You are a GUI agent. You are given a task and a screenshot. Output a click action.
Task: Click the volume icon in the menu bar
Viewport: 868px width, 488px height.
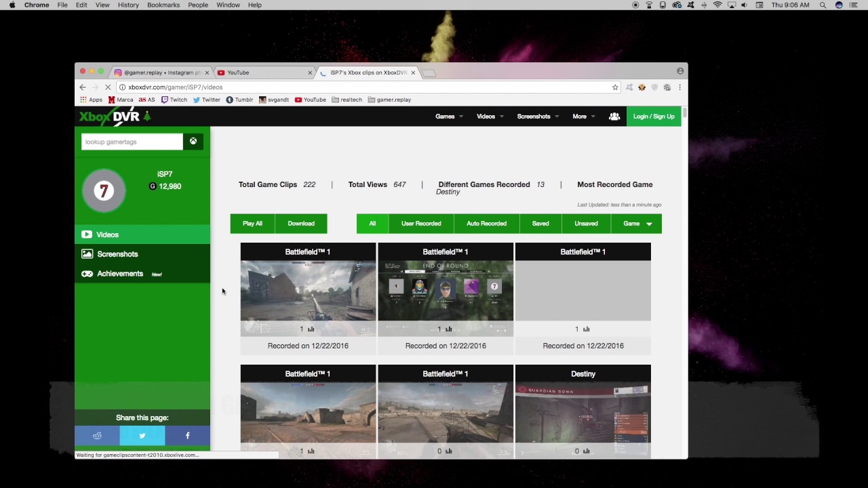(745, 5)
